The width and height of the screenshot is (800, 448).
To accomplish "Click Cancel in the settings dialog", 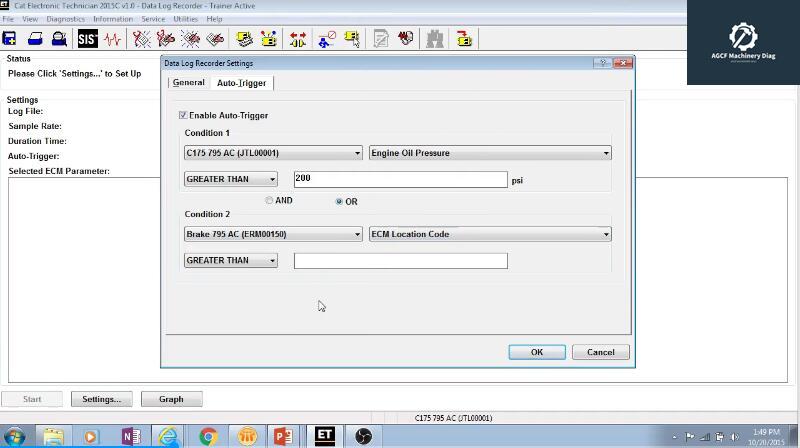I will (601, 352).
